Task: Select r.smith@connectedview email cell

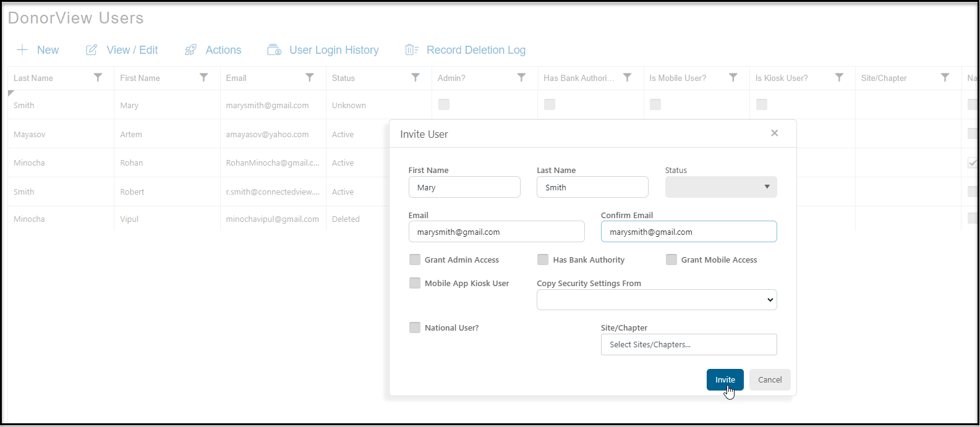Action: coord(273,192)
